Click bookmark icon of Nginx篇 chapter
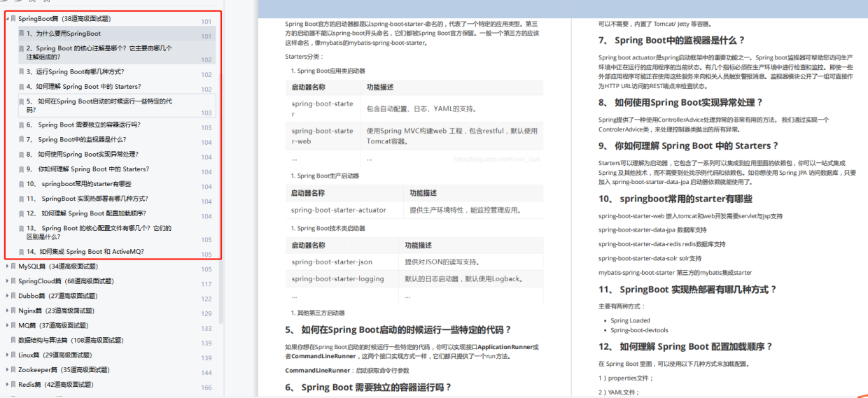The height and width of the screenshot is (398, 868). point(13,311)
